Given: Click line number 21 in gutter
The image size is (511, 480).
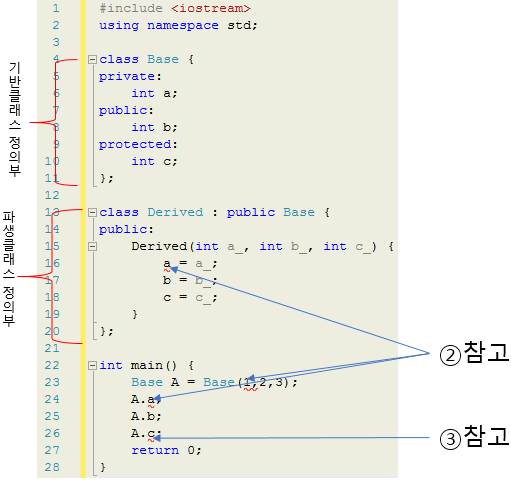Looking at the screenshot, I should (52, 348).
